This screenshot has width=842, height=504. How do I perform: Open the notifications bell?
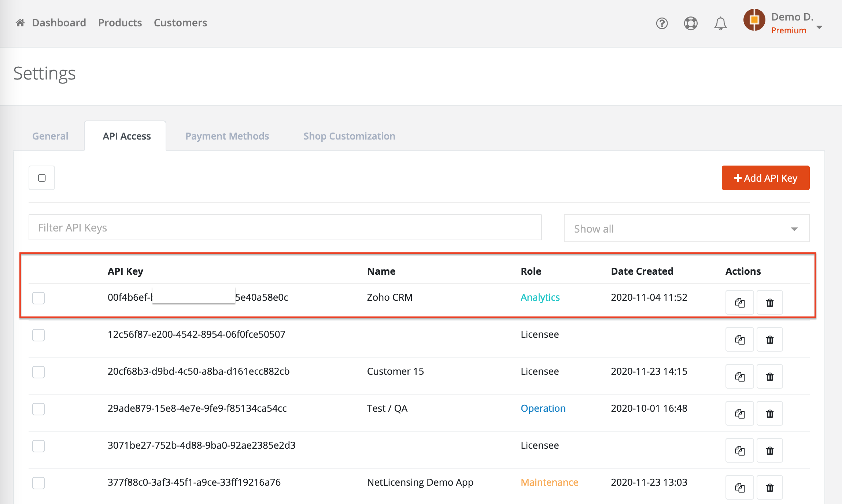coord(720,23)
